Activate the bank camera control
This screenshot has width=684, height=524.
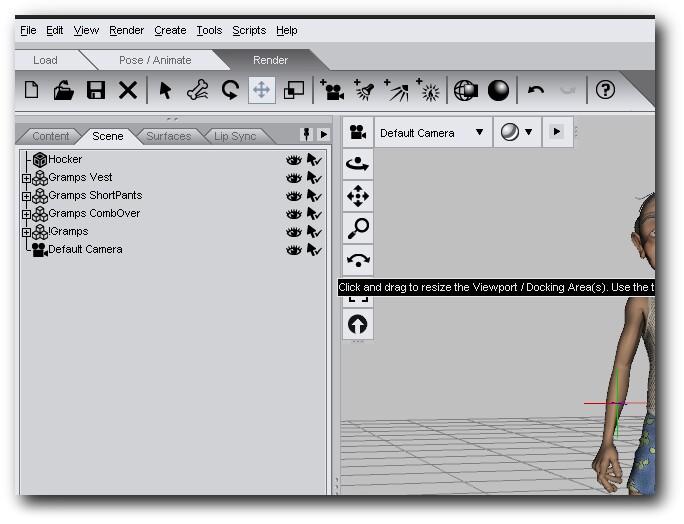point(358,260)
